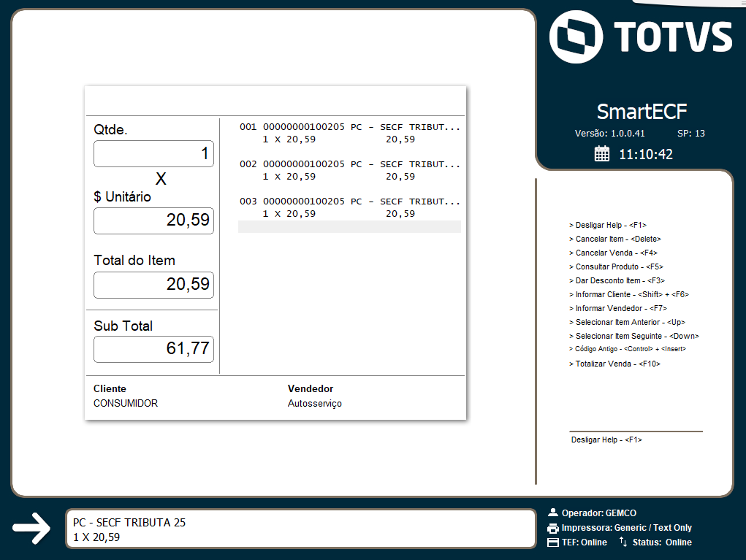
Task: Select item 003 in the sale list
Action: (x=350, y=207)
